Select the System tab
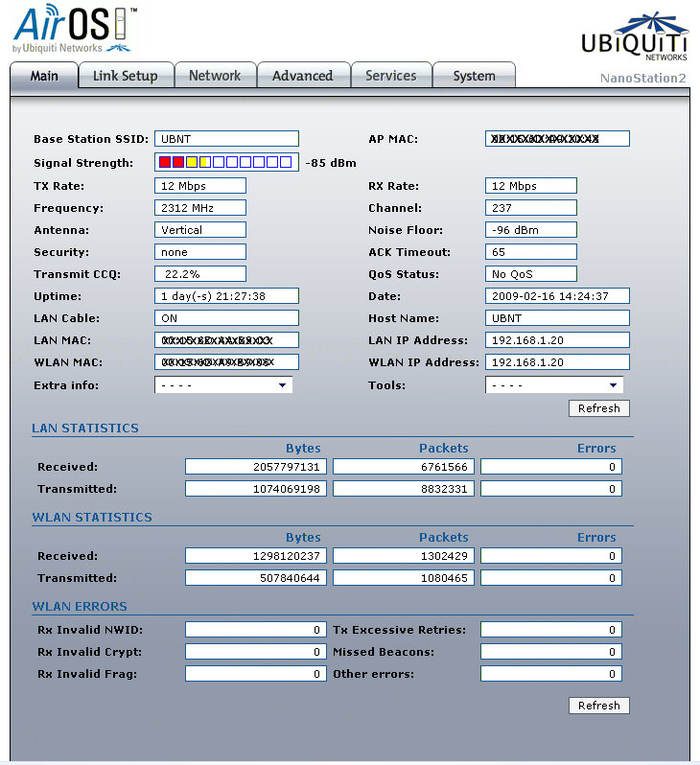This screenshot has width=700, height=765. [474, 76]
